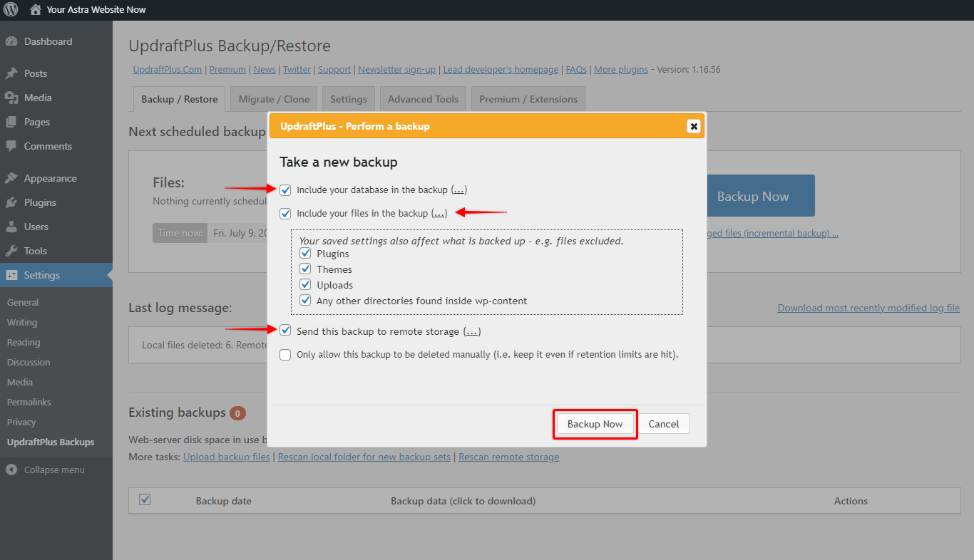Click the Pages icon in sidebar
The height and width of the screenshot is (560, 974).
(11, 122)
